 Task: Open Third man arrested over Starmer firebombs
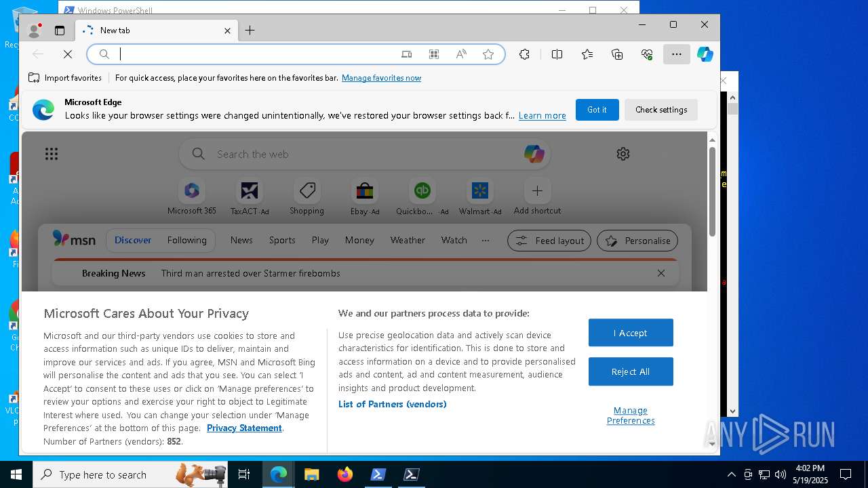tap(251, 274)
